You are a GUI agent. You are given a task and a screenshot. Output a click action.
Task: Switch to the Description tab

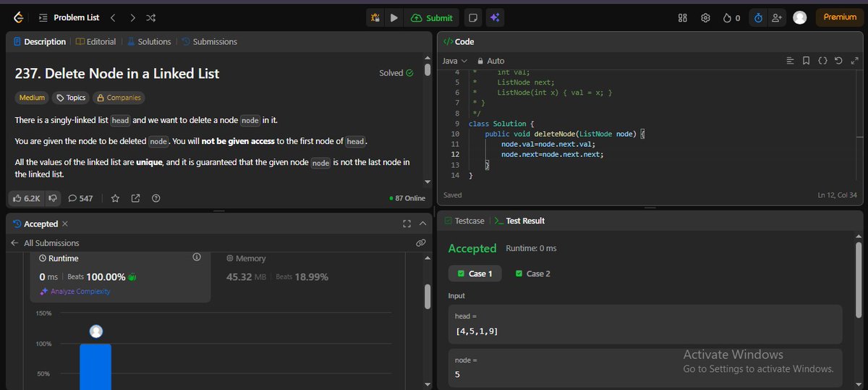[40, 42]
